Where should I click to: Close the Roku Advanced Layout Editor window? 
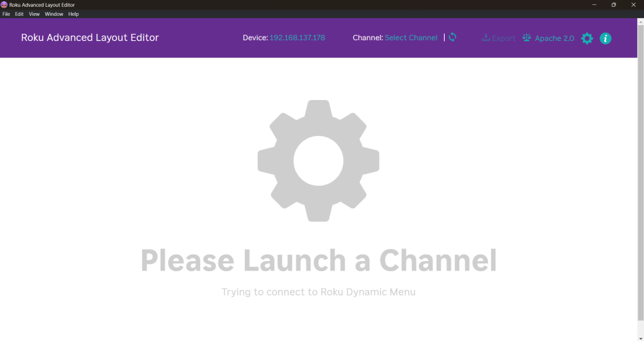tap(633, 5)
